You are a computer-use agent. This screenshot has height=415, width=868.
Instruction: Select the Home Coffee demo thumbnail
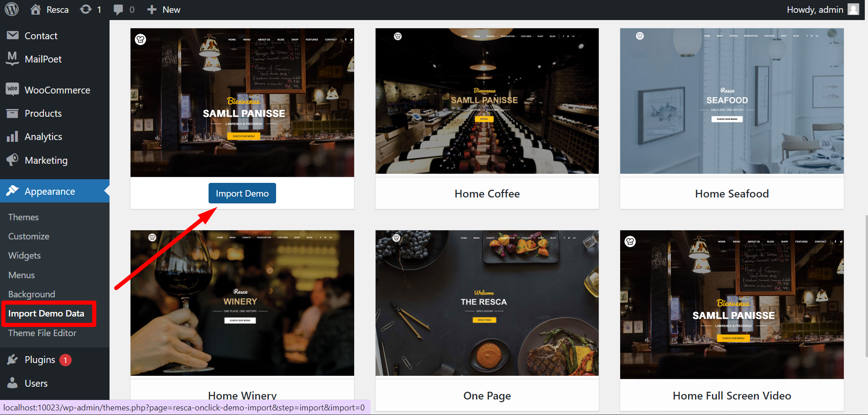pyautogui.click(x=487, y=101)
